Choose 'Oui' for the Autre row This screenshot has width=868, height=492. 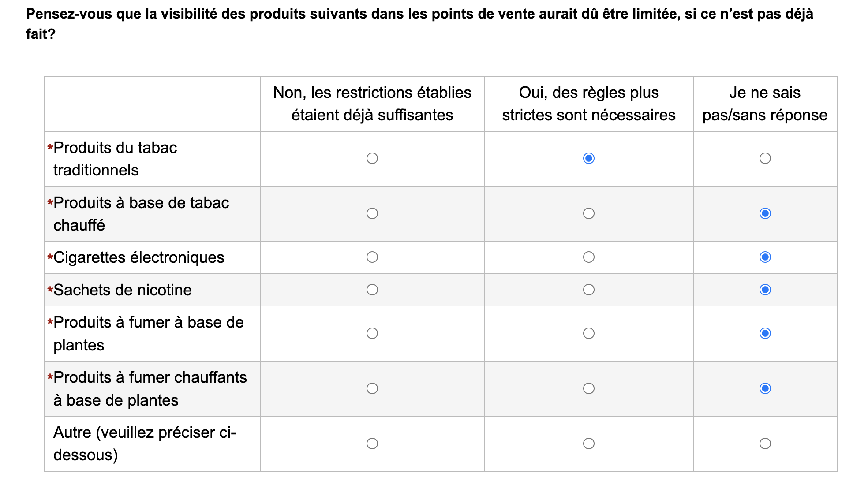589,444
